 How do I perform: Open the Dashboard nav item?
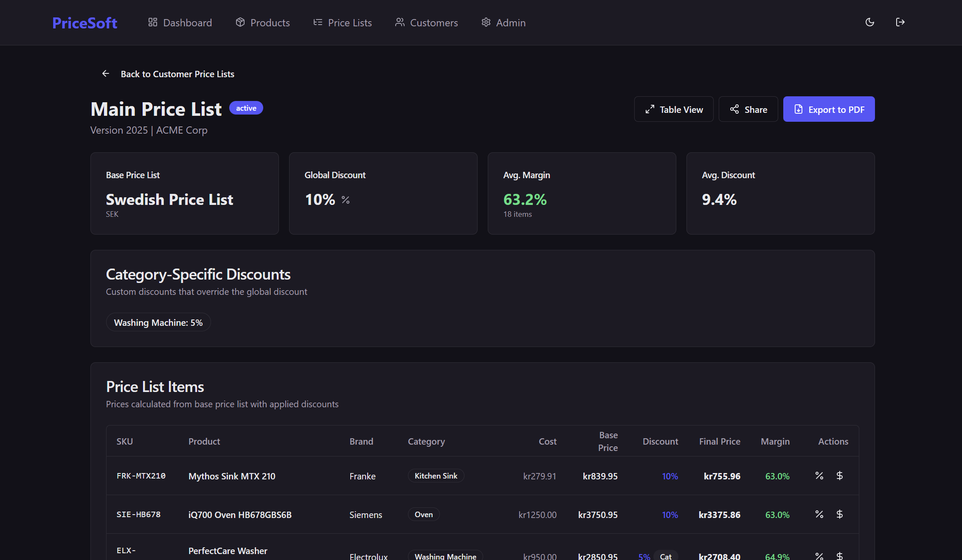[180, 23]
